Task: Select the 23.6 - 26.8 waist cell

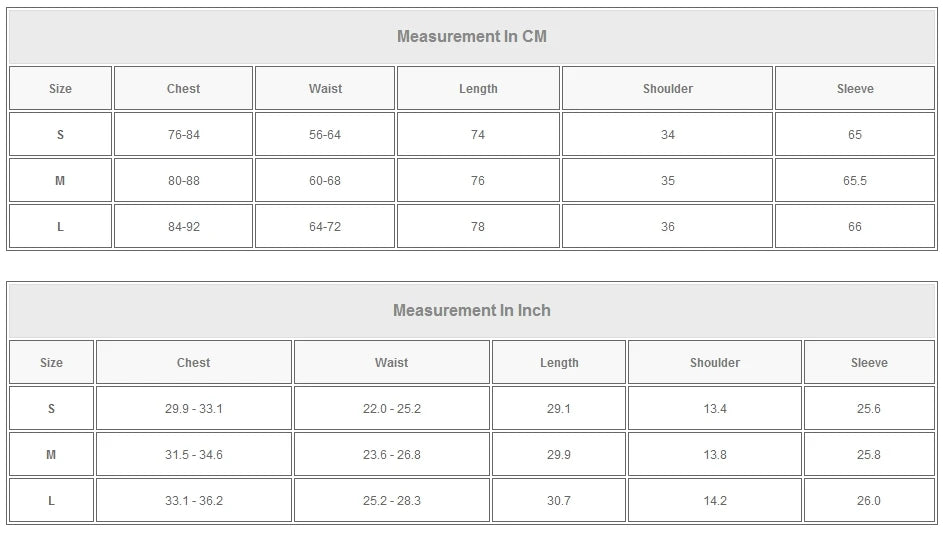Action: pos(392,455)
